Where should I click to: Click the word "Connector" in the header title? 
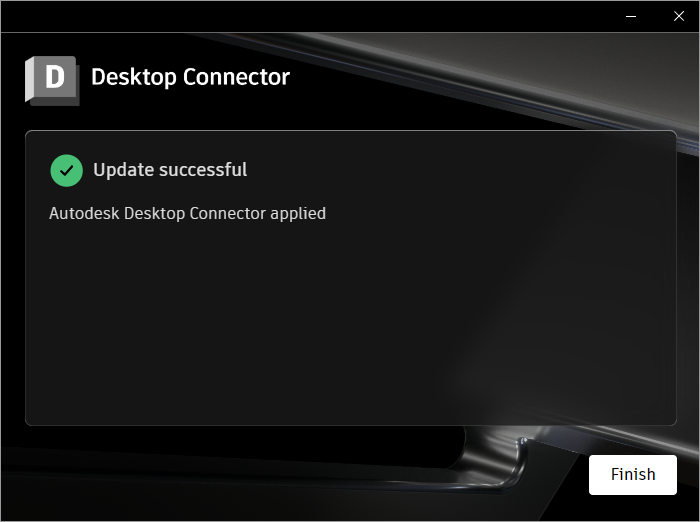[237, 77]
